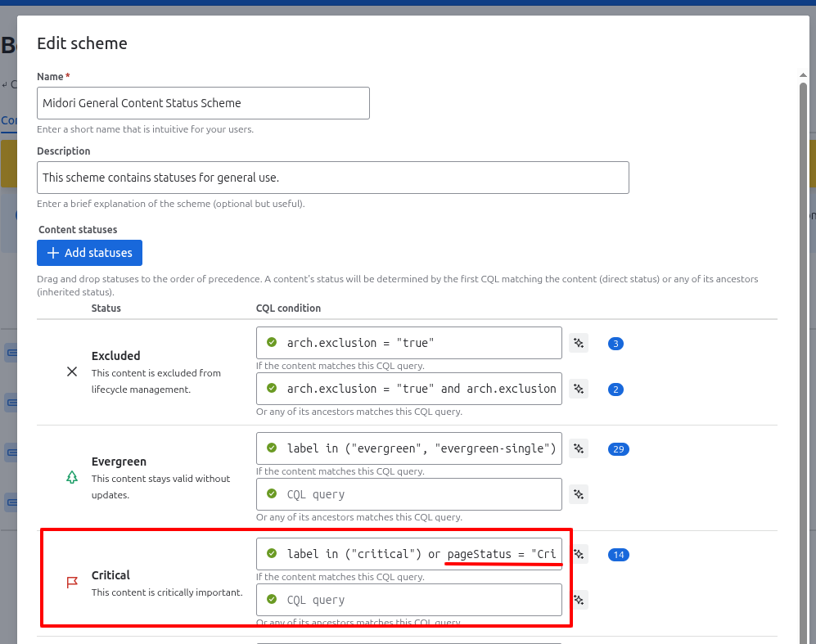The image size is (816, 644).
Task: Click the magic wand beside Excluded ancestors CQL
Action: (579, 389)
